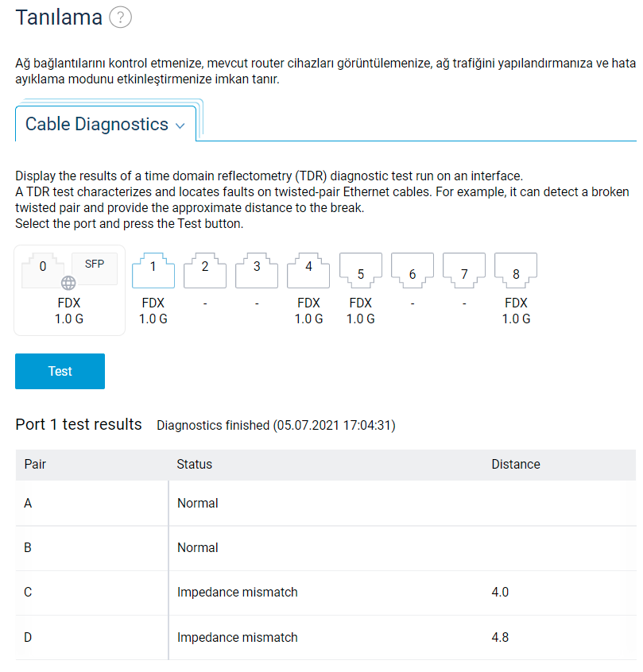Open the help tooltip next to Tanılama

pos(120,17)
